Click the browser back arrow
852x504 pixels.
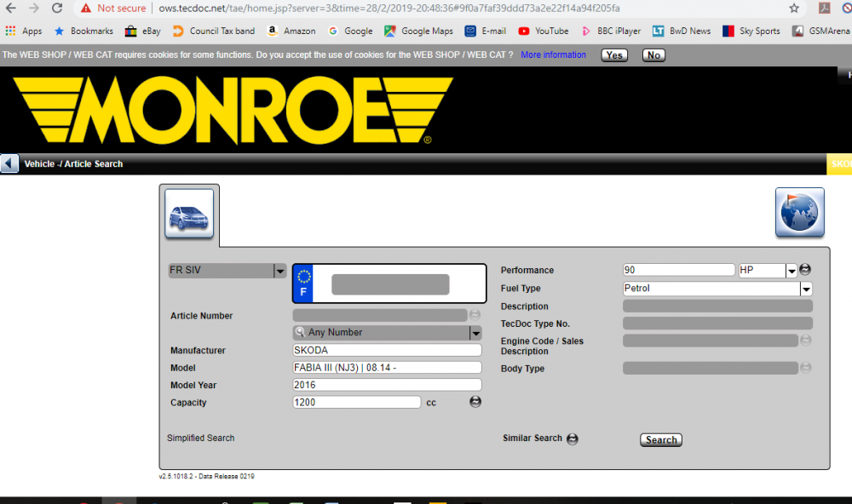click(10, 9)
